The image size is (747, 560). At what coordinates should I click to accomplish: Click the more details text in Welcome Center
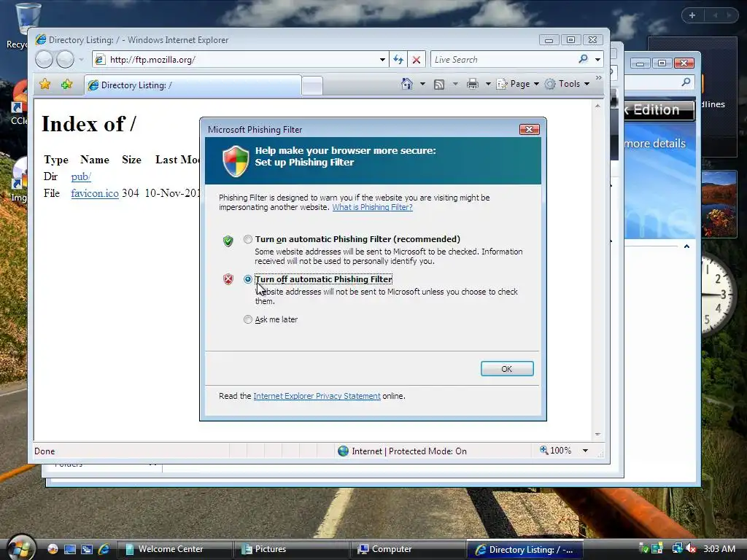point(655,144)
